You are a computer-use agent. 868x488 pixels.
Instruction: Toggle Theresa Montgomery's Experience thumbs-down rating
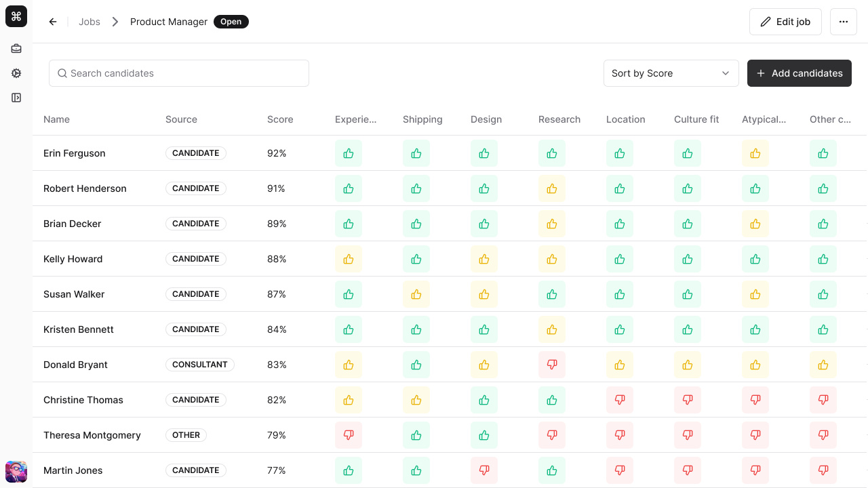pyautogui.click(x=349, y=435)
